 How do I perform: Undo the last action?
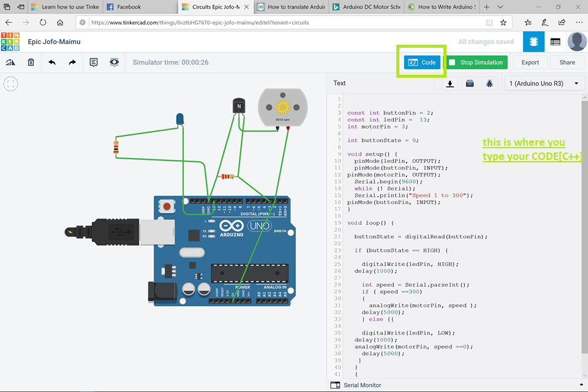[52, 62]
